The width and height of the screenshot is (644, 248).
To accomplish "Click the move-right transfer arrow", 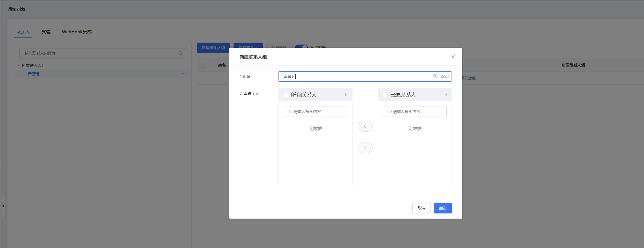I will 365,148.
